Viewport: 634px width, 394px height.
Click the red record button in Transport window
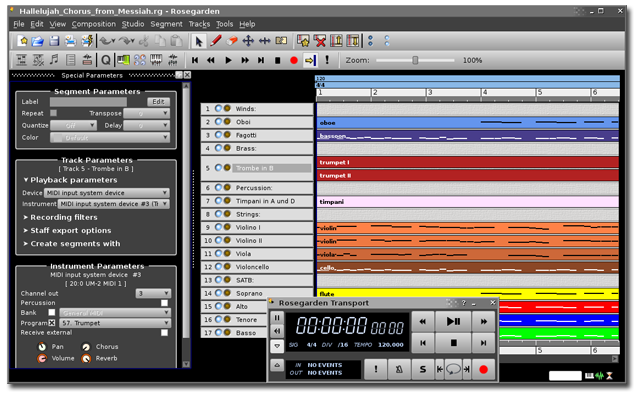[483, 369]
